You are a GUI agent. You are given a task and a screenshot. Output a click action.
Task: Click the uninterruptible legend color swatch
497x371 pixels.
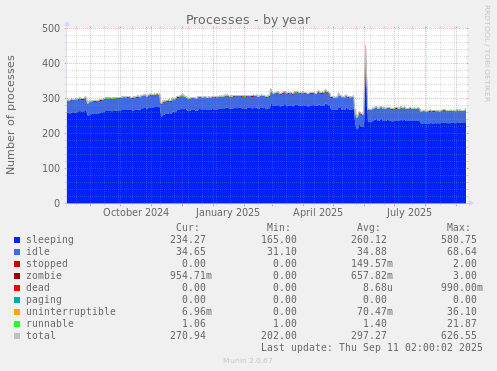pos(17,312)
